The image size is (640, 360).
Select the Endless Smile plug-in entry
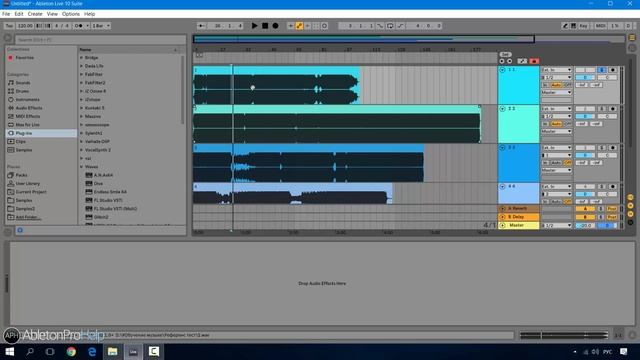coord(110,192)
